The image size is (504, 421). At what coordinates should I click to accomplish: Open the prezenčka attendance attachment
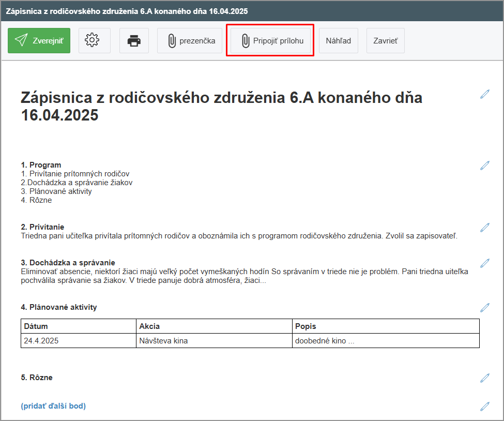(x=191, y=41)
